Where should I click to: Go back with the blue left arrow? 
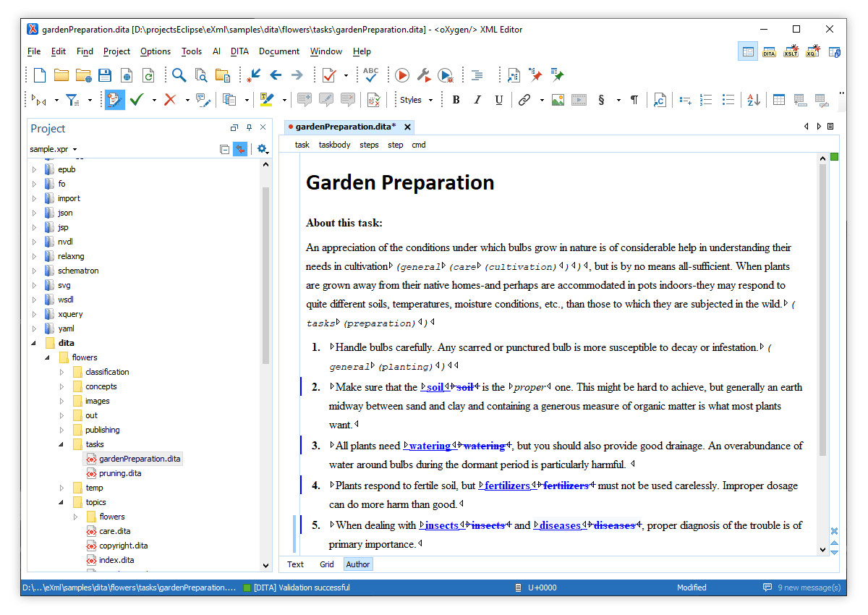[x=276, y=75]
